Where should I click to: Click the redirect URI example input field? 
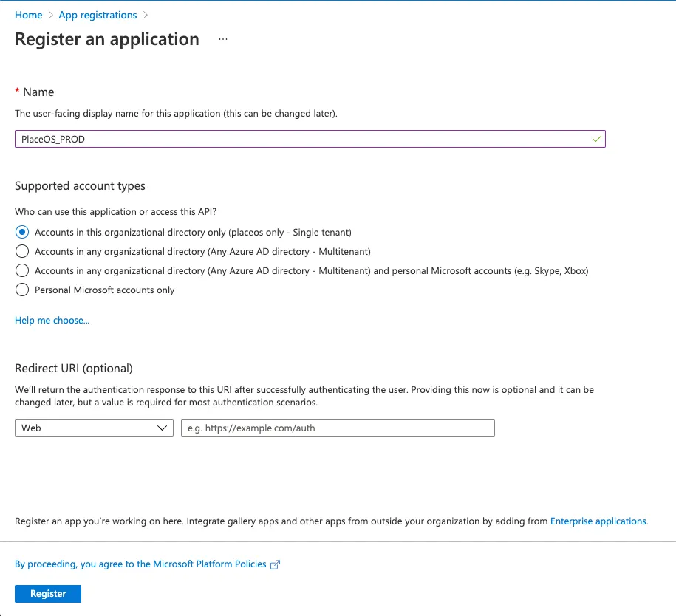(x=337, y=428)
